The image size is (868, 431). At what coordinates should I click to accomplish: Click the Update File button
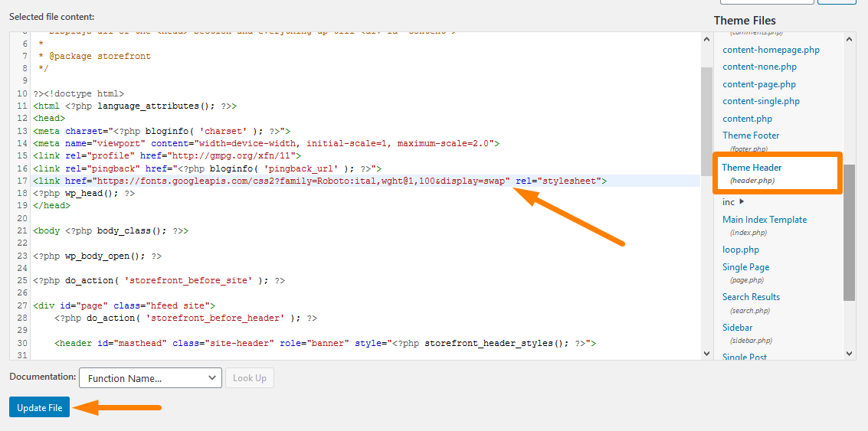click(x=39, y=408)
